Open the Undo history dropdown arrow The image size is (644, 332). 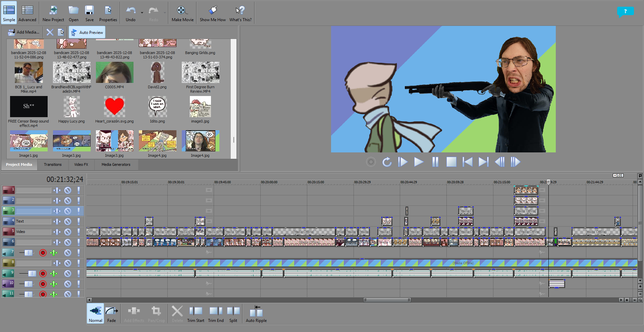pos(142,13)
